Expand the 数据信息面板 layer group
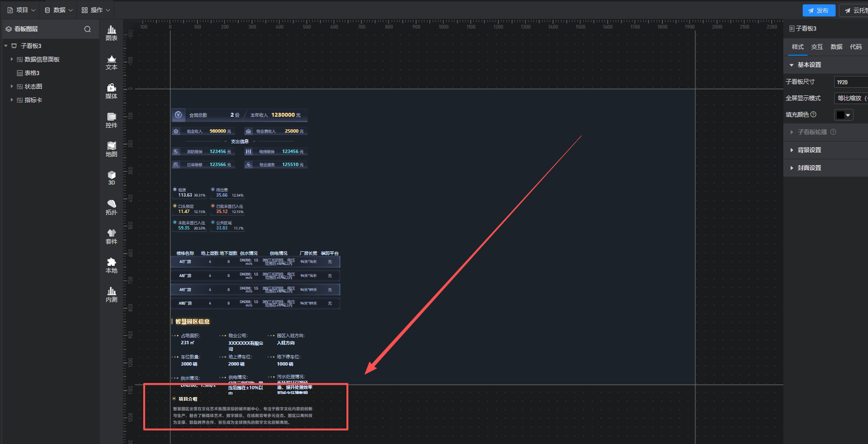 tap(12, 59)
